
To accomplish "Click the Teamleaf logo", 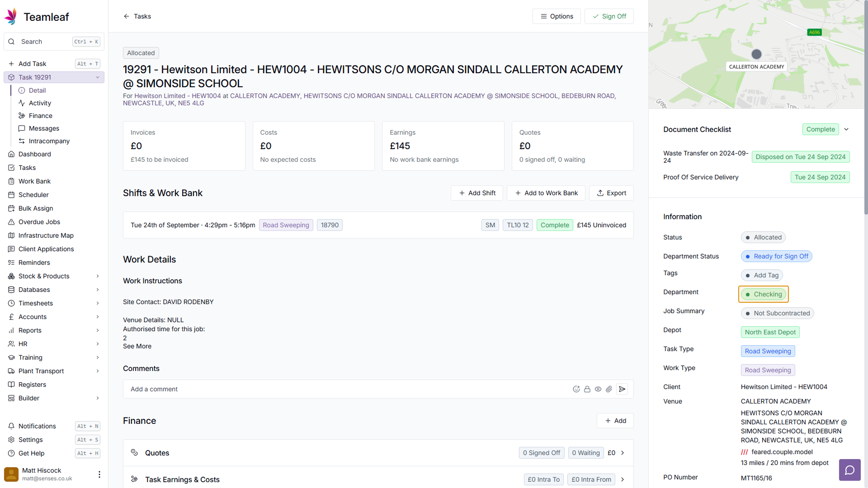I will [x=11, y=17].
